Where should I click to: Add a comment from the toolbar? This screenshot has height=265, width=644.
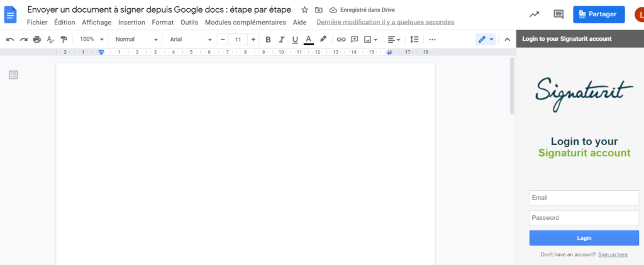click(355, 40)
